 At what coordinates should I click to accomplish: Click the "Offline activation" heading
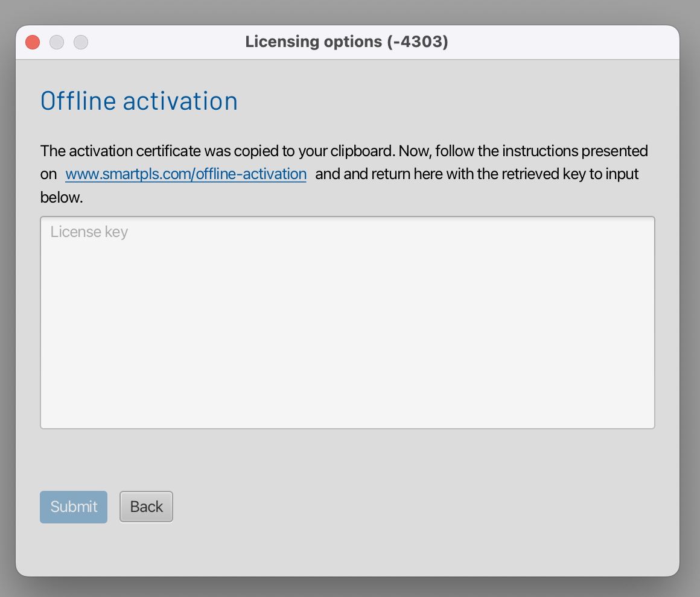(x=139, y=101)
